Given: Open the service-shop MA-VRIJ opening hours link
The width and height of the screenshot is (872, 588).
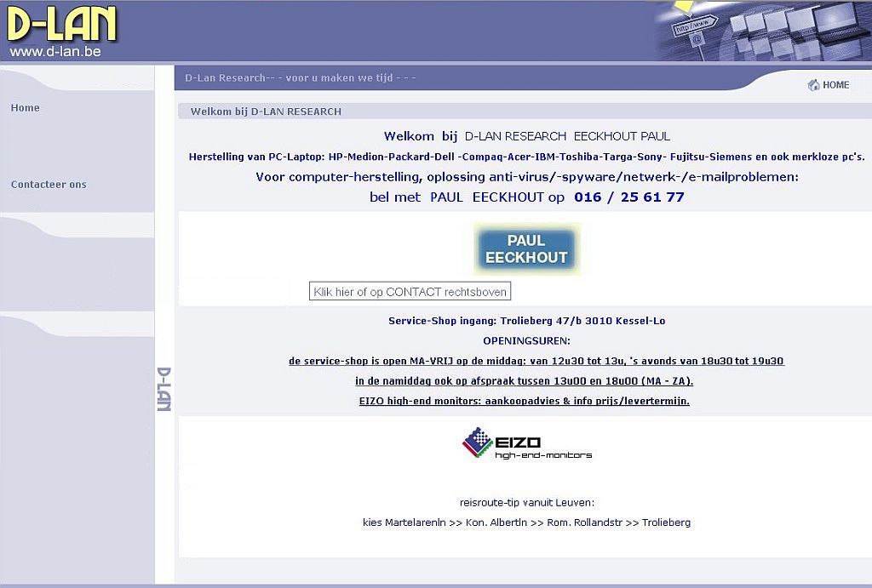Looking at the screenshot, I should coord(536,361).
